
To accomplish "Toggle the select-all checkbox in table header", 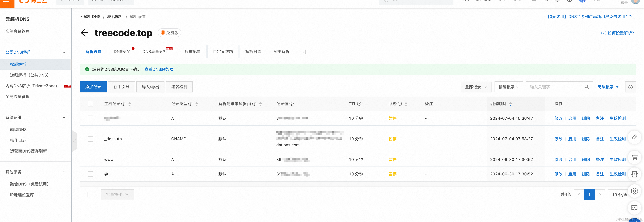I will point(91,104).
